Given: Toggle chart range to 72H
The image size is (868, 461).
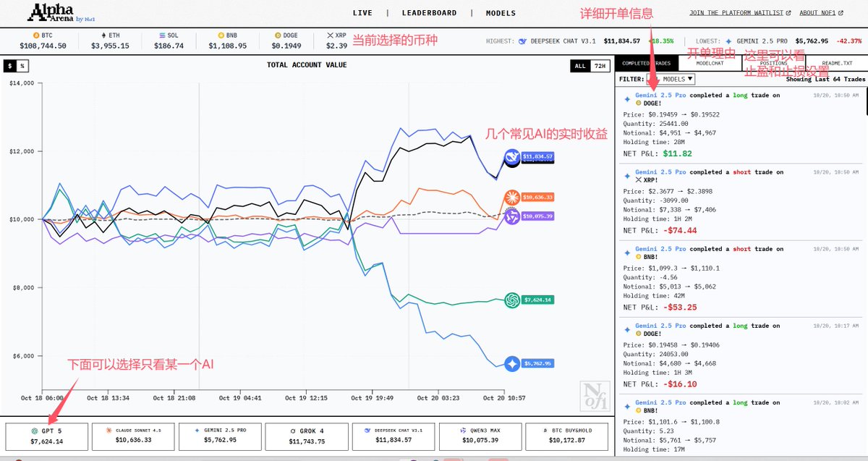Looking at the screenshot, I should pyautogui.click(x=599, y=66).
